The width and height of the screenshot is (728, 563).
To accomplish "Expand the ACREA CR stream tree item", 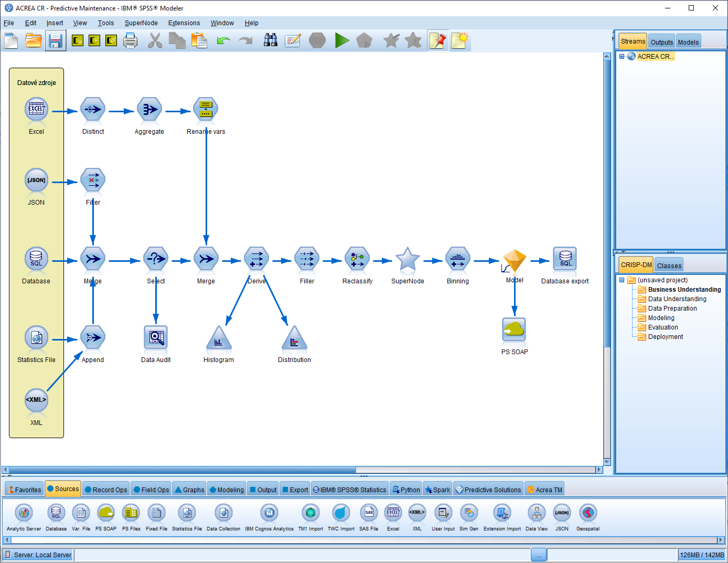I will point(622,57).
